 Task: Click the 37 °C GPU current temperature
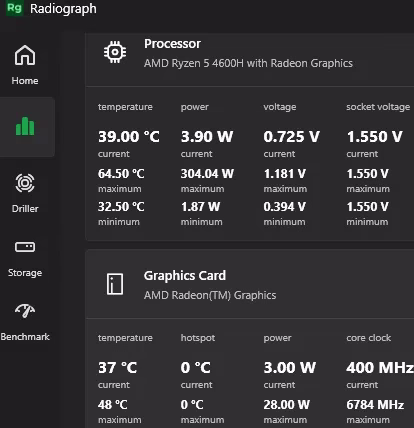pos(118,368)
